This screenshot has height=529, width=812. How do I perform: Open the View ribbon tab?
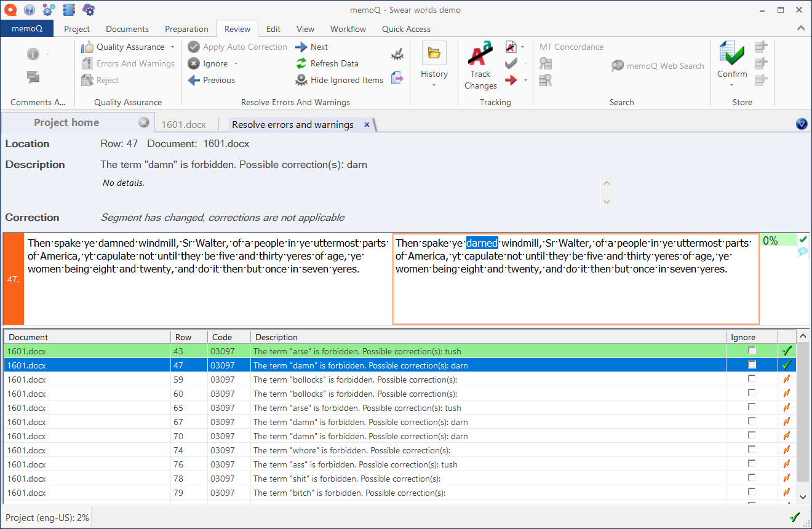[x=305, y=29]
